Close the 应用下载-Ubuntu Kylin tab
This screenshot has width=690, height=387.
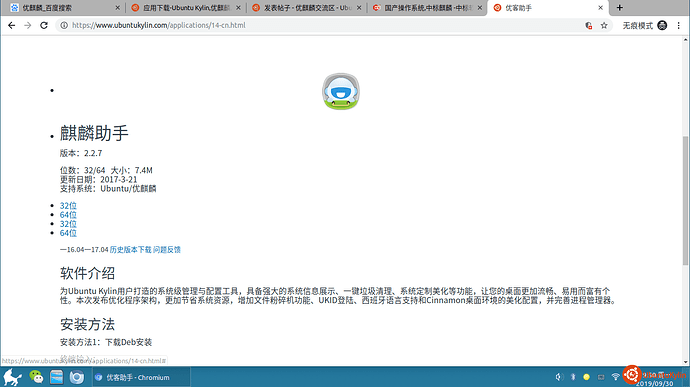238,8
